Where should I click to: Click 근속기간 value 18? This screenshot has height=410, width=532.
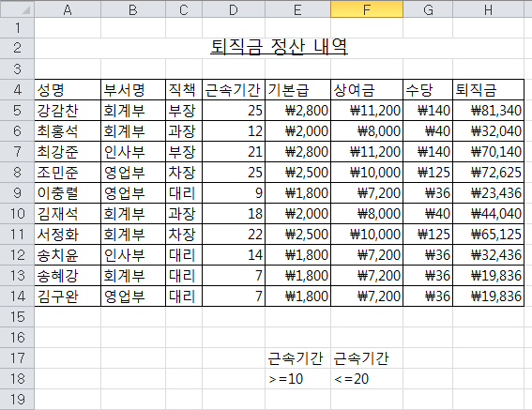coord(234,214)
